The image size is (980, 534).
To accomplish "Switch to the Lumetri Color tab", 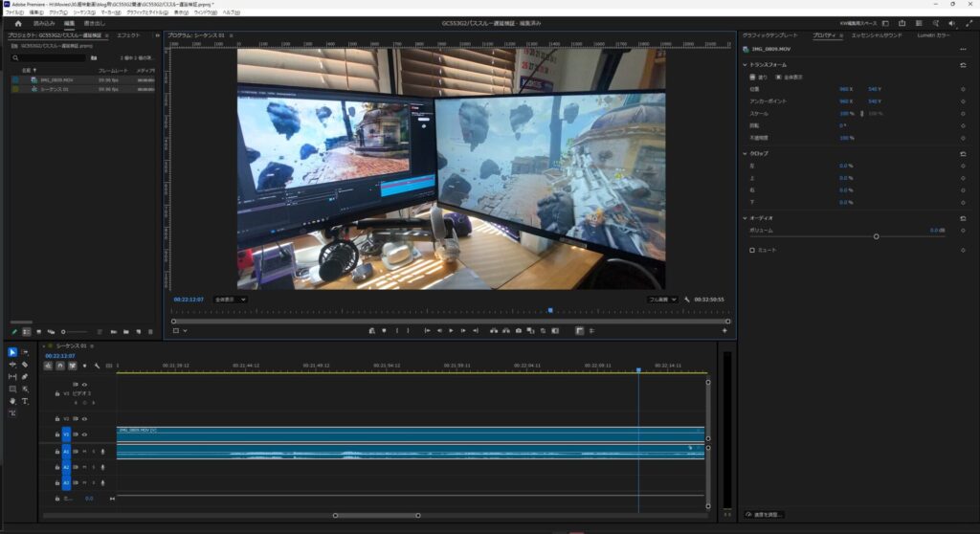I will pos(933,35).
